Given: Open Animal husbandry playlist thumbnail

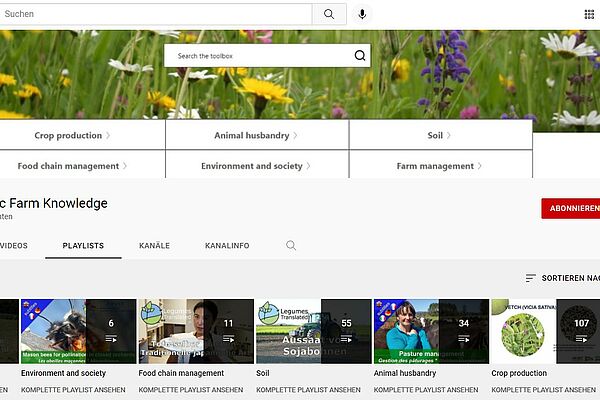Looking at the screenshot, I should click(x=431, y=331).
